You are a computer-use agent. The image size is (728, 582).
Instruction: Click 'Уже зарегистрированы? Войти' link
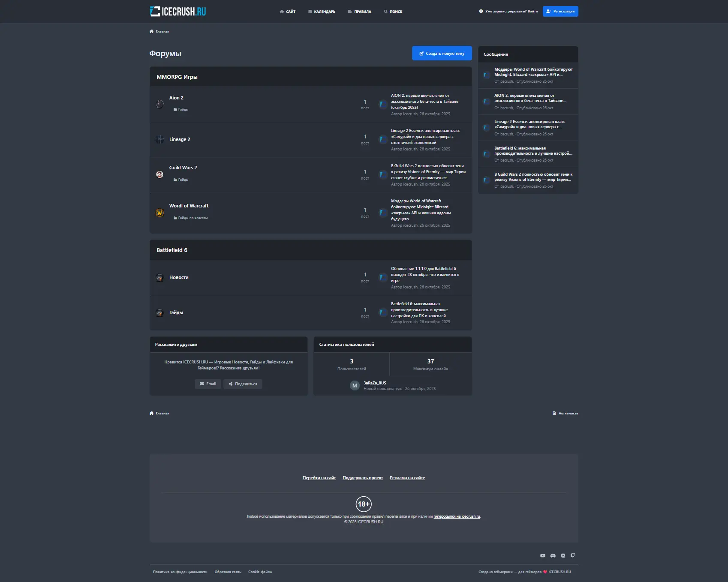point(508,12)
